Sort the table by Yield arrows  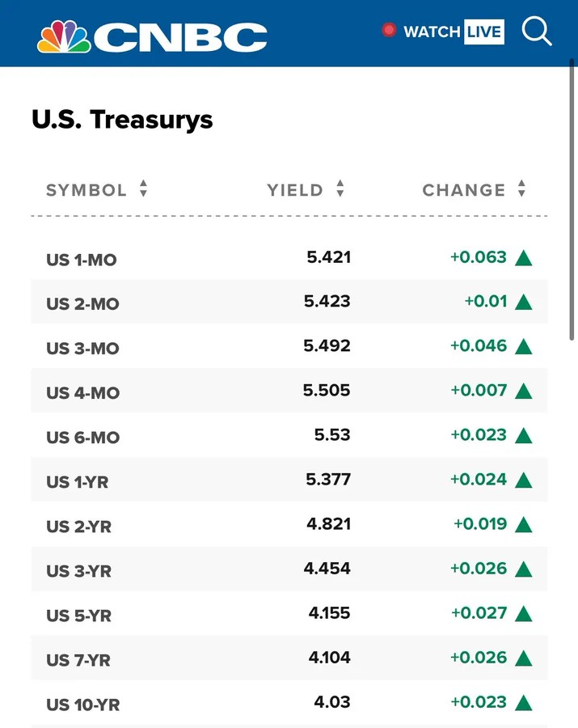tap(340, 189)
